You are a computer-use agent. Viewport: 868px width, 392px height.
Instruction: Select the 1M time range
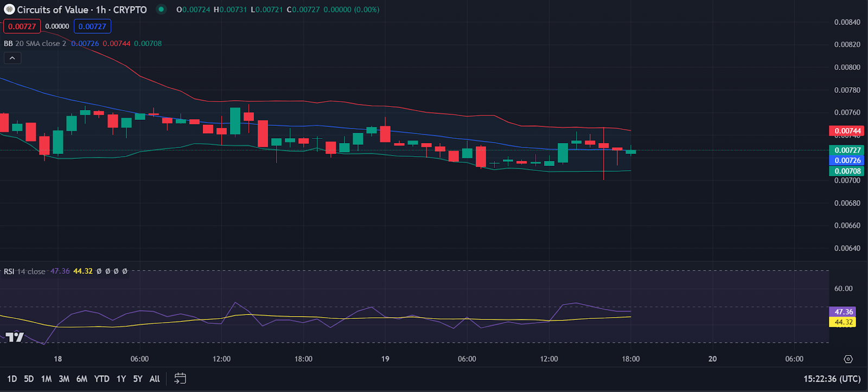46,379
